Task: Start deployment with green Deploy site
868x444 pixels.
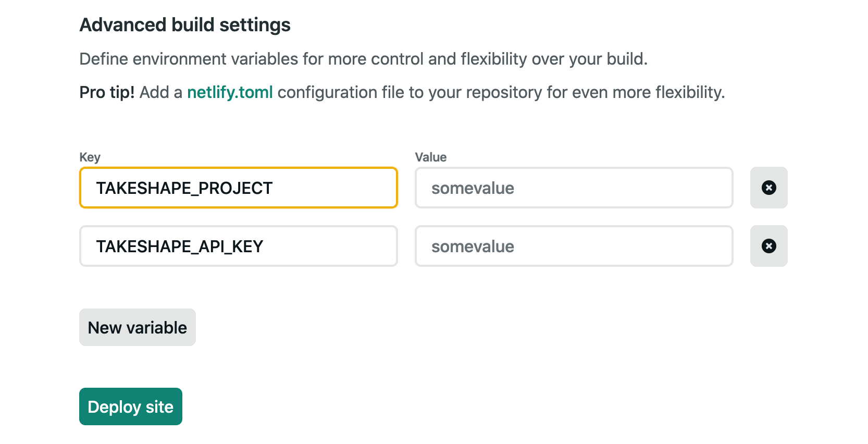Action: (x=131, y=406)
